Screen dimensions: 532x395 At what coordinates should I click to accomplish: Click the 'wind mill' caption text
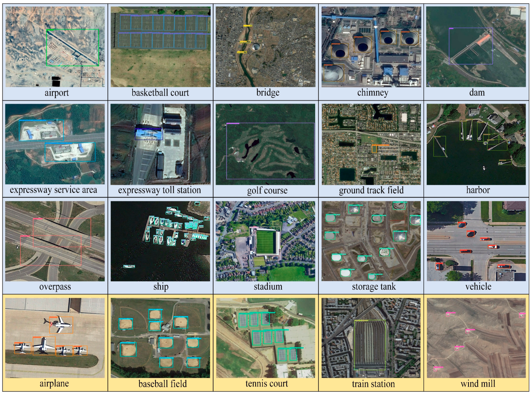478,384
